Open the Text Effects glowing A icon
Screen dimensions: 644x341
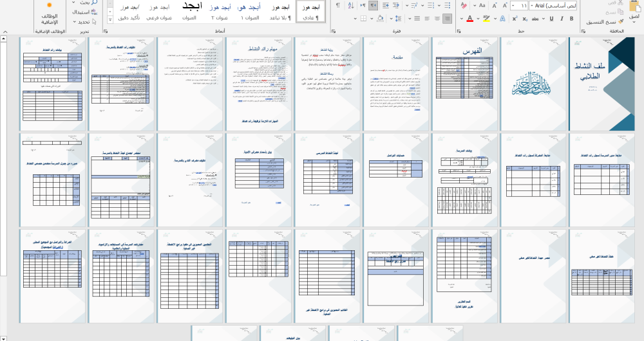[502, 19]
